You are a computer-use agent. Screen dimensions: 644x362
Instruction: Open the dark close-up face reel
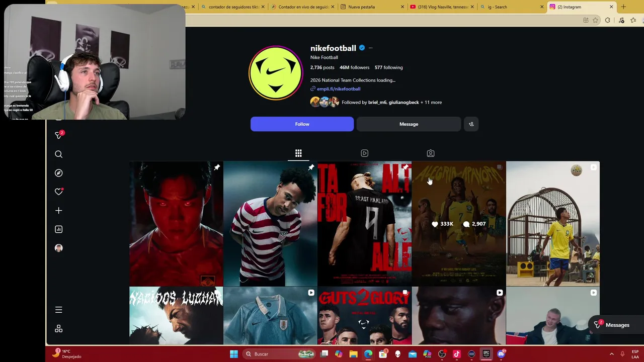pos(458,316)
